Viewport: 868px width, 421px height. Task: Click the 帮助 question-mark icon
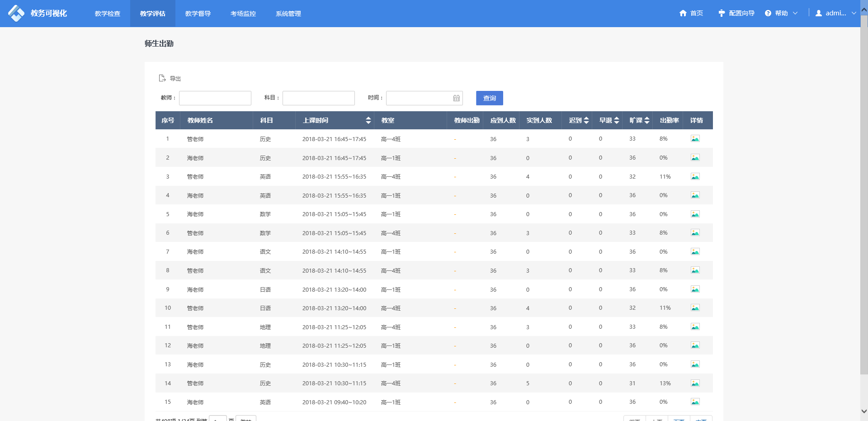coord(768,13)
